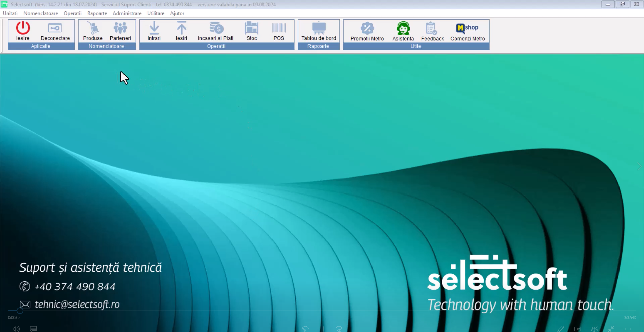Image resolution: width=644 pixels, height=332 pixels.
Task: Open the Feedback form
Action: (432, 31)
